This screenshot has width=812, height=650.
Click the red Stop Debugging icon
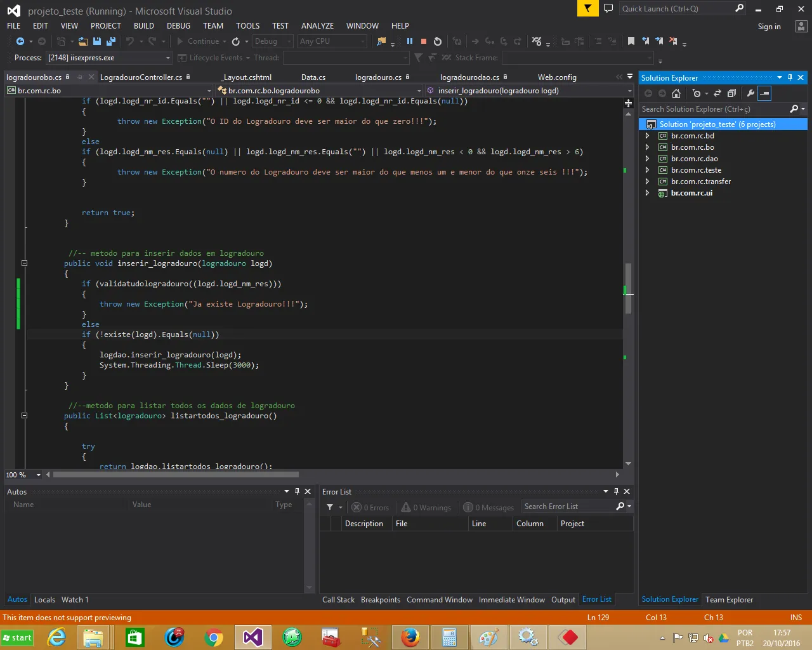click(424, 41)
